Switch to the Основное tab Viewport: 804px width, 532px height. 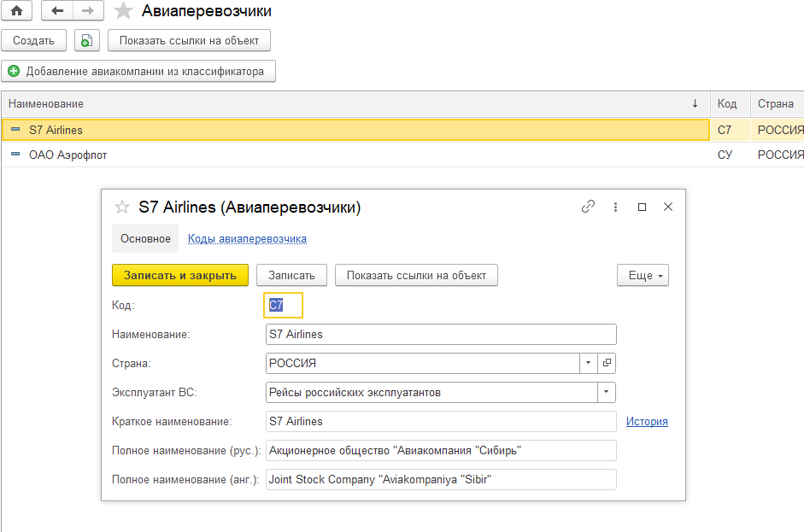point(145,238)
